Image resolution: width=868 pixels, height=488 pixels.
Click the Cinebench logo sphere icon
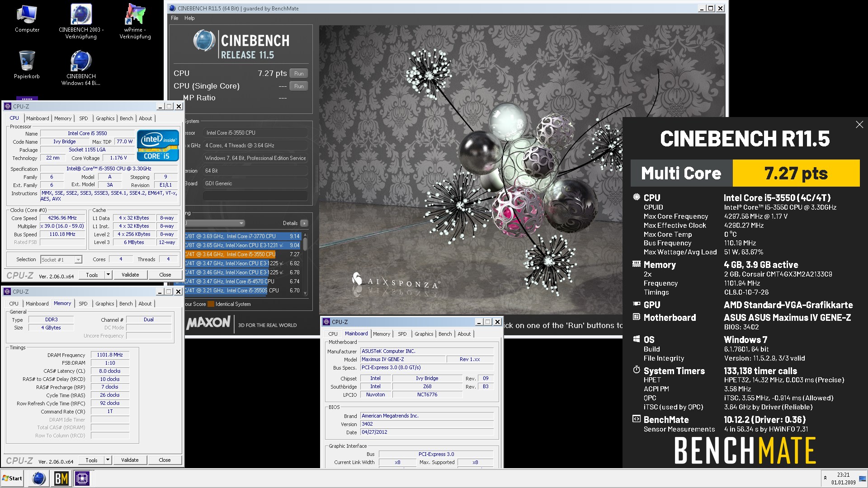(x=204, y=40)
